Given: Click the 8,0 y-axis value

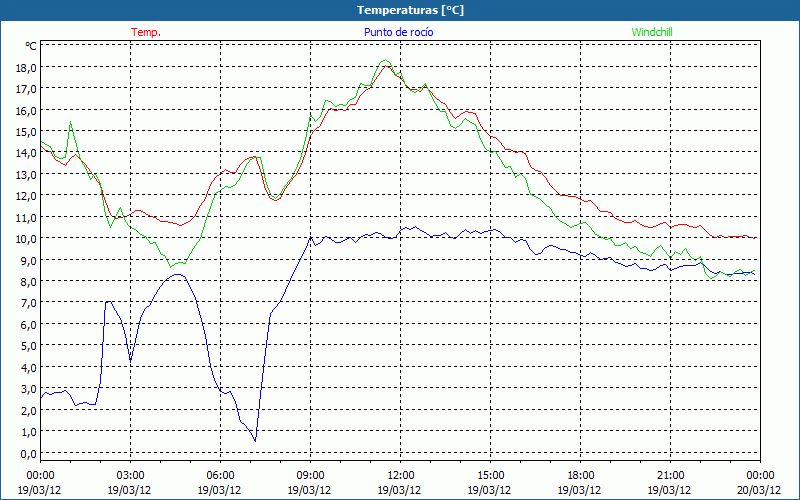Looking at the screenshot, I should pyautogui.click(x=29, y=282).
